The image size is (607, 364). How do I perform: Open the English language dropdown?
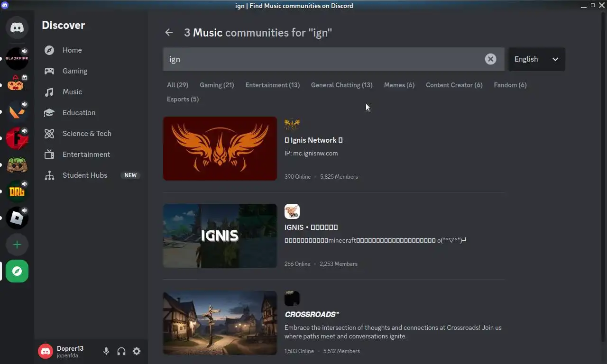[x=537, y=59]
